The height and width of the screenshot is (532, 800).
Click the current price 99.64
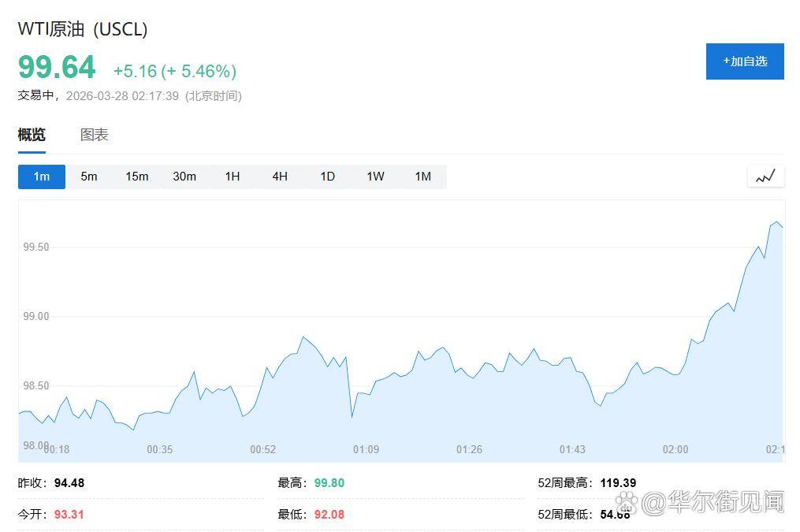pyautogui.click(x=57, y=68)
